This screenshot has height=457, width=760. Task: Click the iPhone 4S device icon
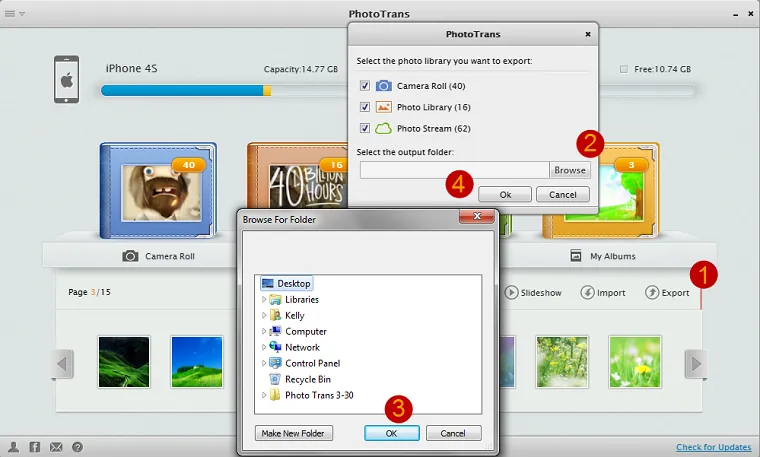[66, 79]
